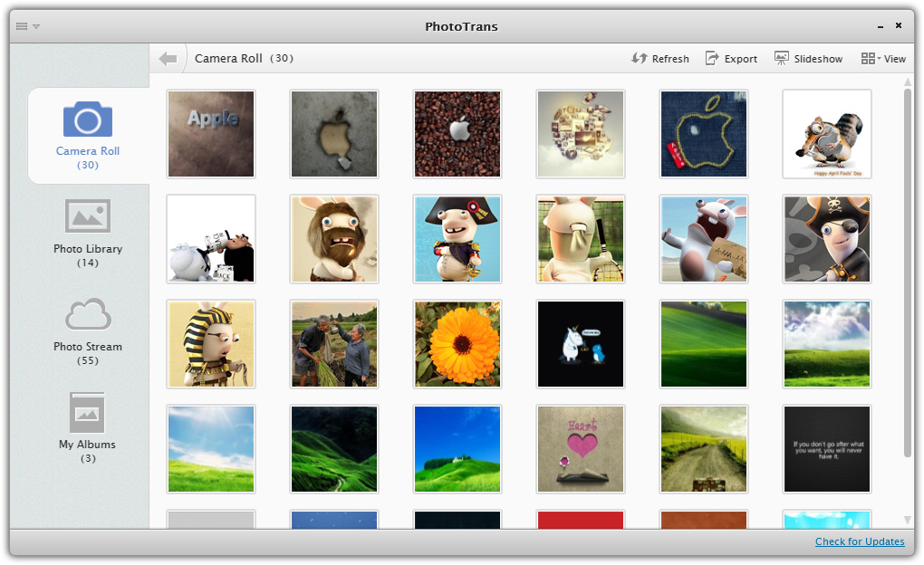
Task: Click the Slideshow projector screen icon
Action: coord(782,58)
